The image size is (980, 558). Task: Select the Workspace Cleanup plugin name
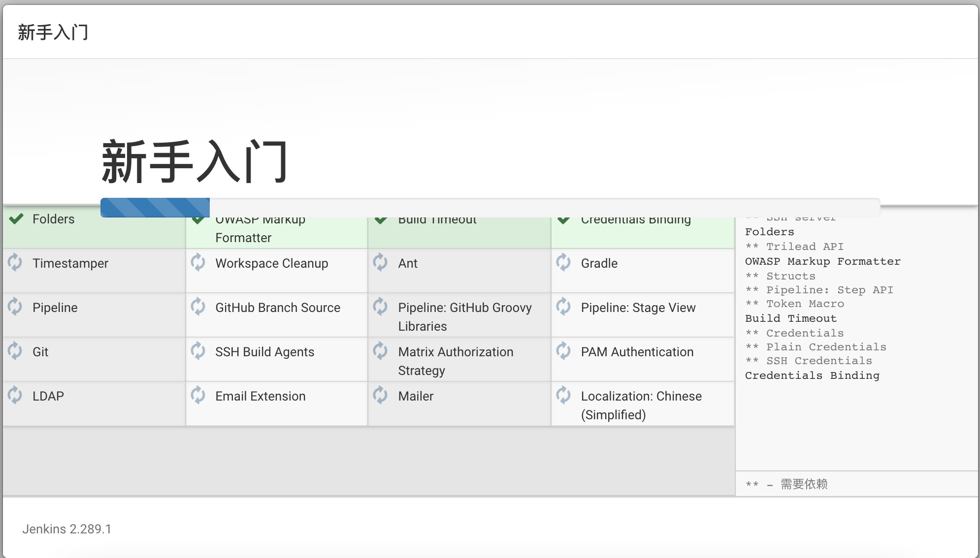pyautogui.click(x=272, y=263)
